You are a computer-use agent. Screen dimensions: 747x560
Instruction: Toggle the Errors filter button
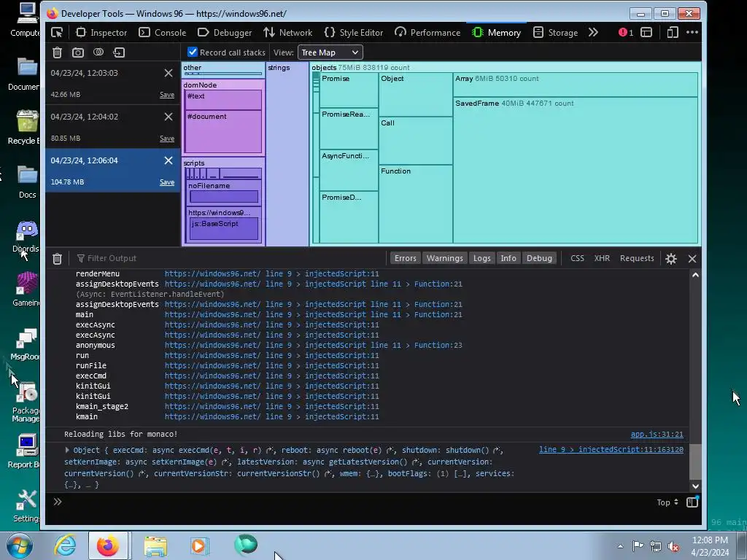coord(406,258)
